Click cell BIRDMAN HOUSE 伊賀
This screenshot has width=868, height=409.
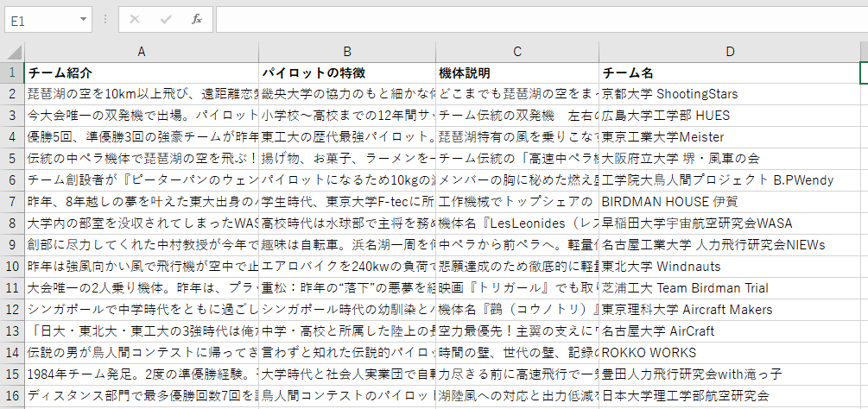click(730, 202)
